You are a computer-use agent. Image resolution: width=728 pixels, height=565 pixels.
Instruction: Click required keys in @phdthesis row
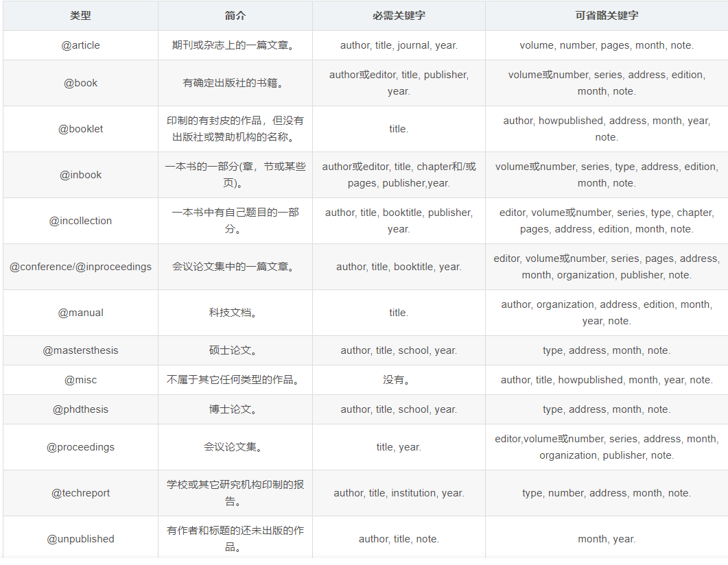click(x=399, y=409)
